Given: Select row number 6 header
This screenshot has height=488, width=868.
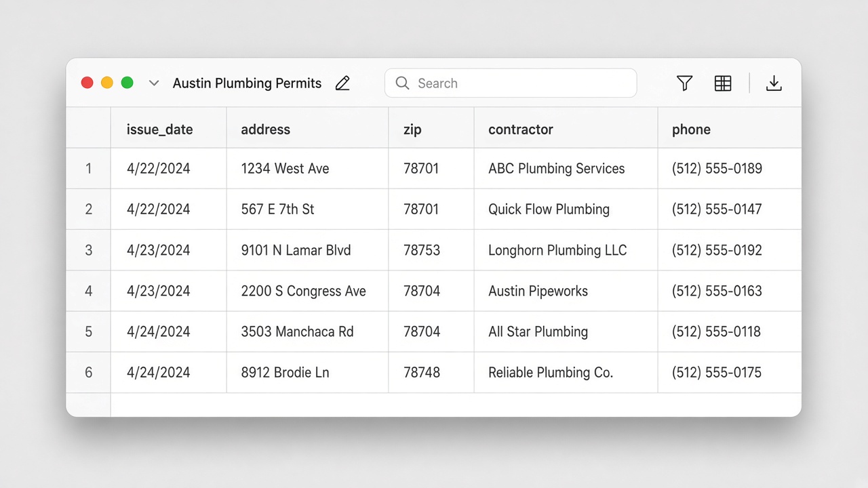Looking at the screenshot, I should click(88, 372).
